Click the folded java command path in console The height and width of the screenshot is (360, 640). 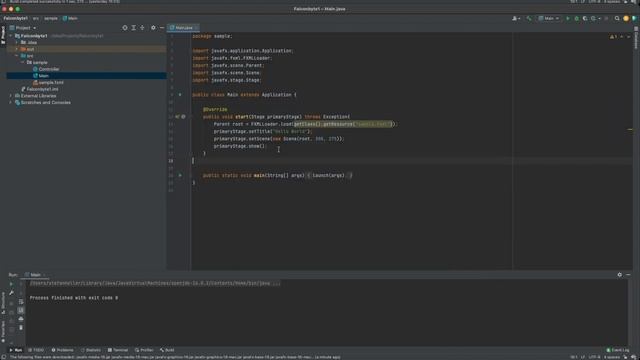pyautogui.click(x=155, y=283)
